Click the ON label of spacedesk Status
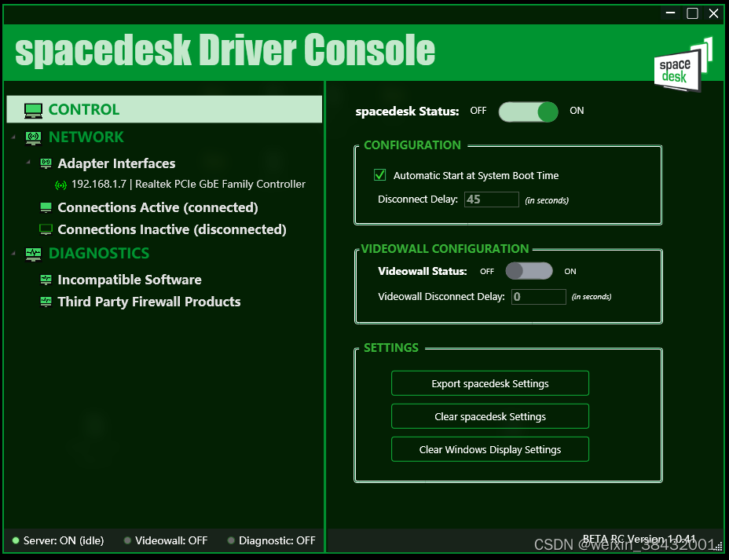Image resolution: width=729 pixels, height=560 pixels. [x=577, y=111]
